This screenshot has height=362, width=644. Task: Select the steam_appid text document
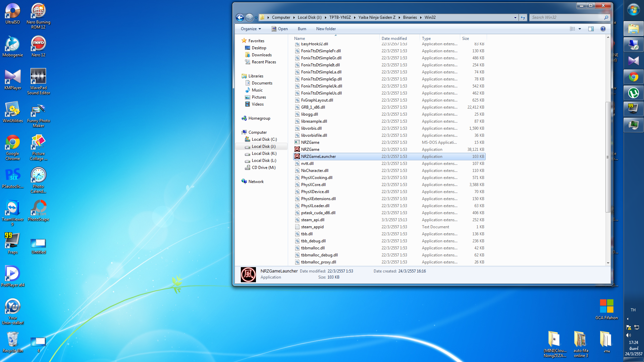click(x=312, y=227)
